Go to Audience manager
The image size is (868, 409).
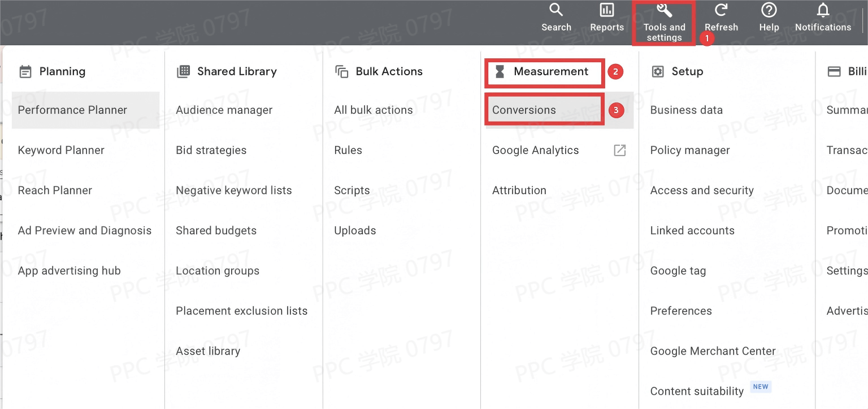[x=224, y=110]
